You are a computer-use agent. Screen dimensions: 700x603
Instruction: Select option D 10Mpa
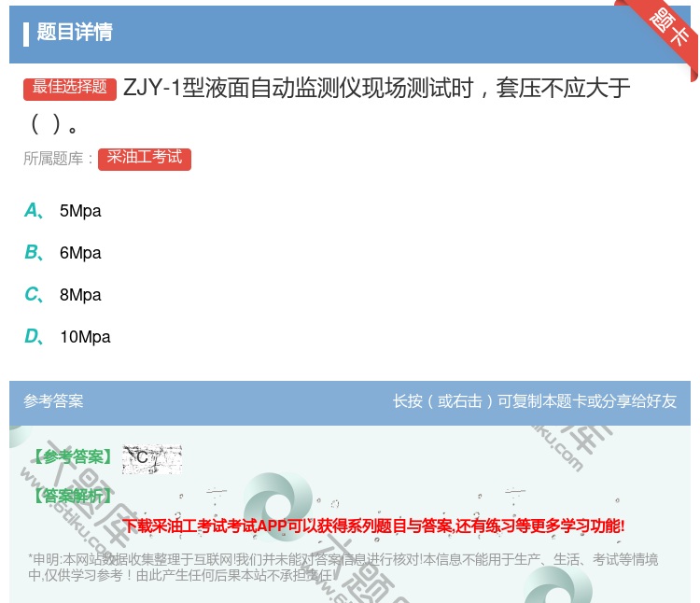coord(67,337)
